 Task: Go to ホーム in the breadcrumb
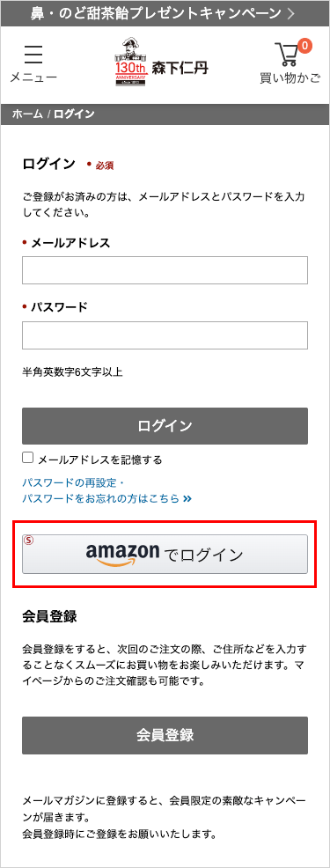[x=27, y=114]
